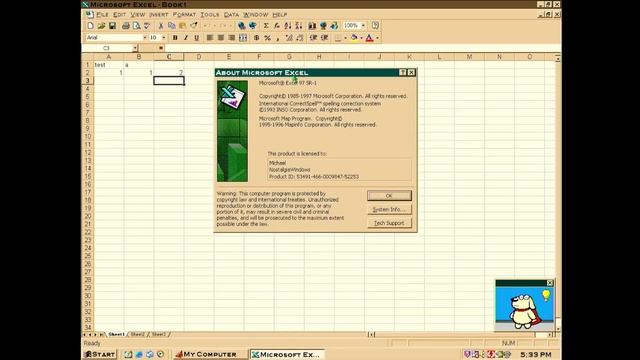The image size is (640, 360).
Task: Click the taskbar clock showing 5:33 PM
Action: coord(536,355)
